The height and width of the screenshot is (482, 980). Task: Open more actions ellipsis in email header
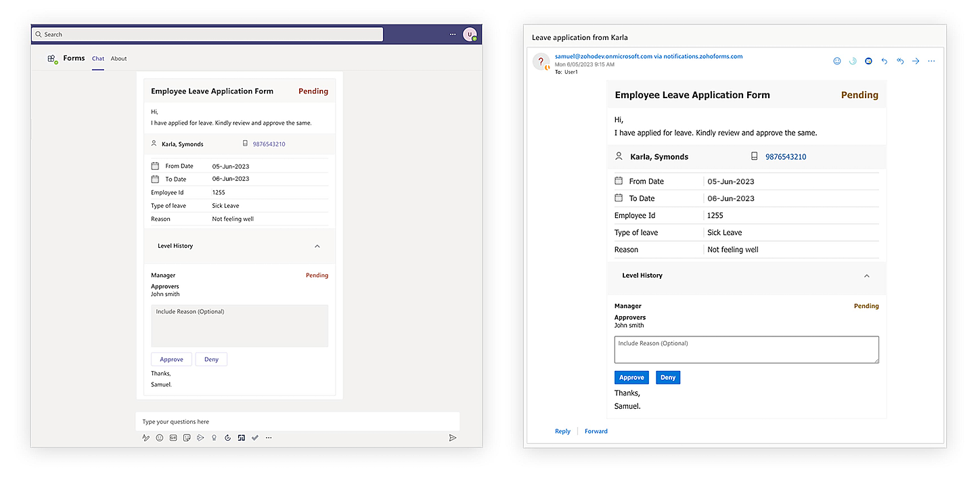[x=931, y=61]
